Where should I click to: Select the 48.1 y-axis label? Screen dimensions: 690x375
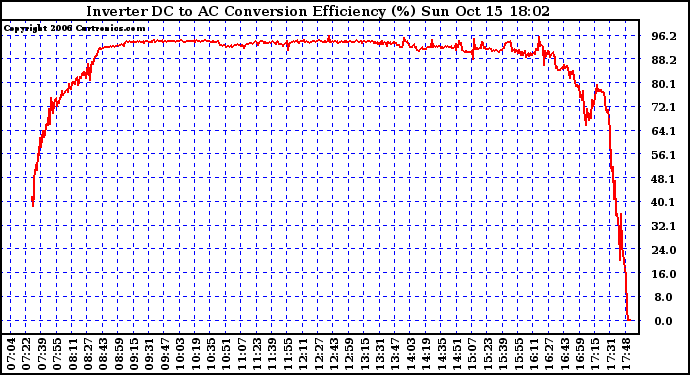(x=664, y=179)
